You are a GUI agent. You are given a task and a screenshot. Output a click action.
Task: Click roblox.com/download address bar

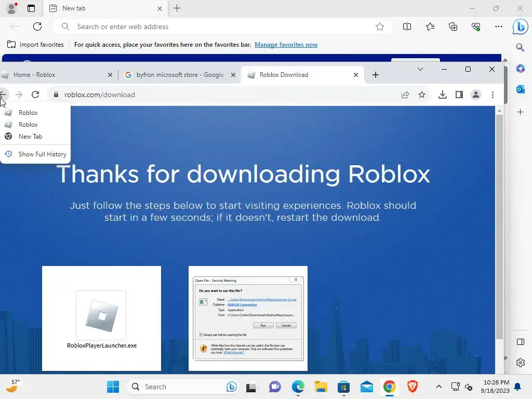239,95
